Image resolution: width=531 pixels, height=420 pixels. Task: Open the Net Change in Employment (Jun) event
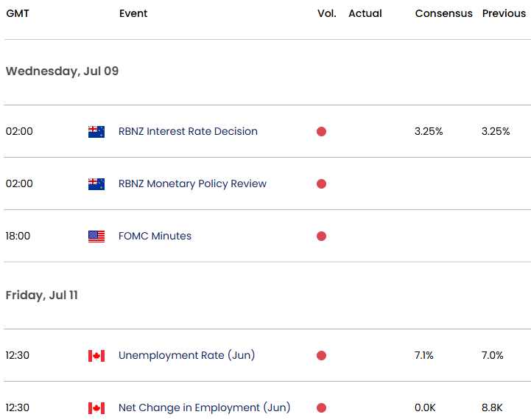click(204, 408)
